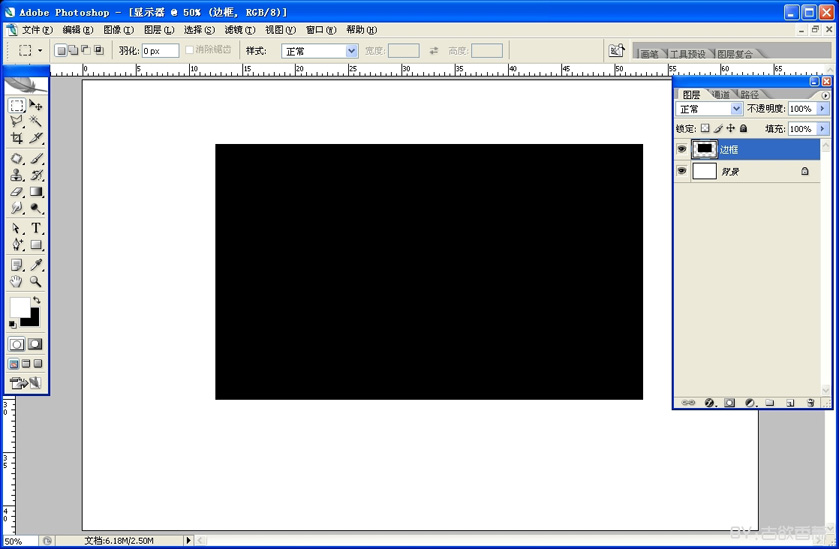The width and height of the screenshot is (839, 549).
Task: Select the Dodge tool
Action: pyautogui.click(x=36, y=208)
